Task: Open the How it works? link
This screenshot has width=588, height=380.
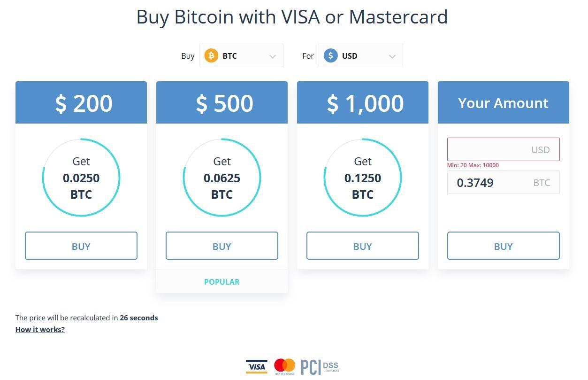Action: tap(40, 329)
